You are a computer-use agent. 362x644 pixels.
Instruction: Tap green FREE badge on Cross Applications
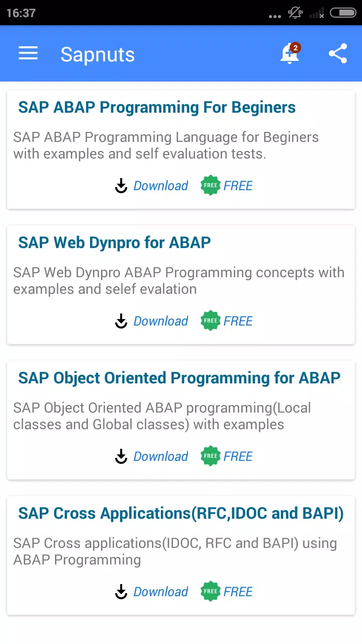[x=211, y=592]
